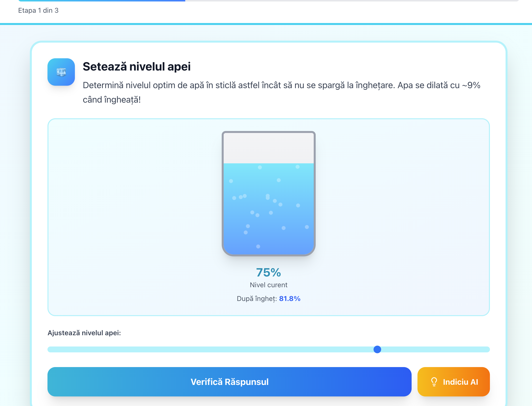Click the Ajustează nivelul apei label
This screenshot has width=532, height=406.
84,333
